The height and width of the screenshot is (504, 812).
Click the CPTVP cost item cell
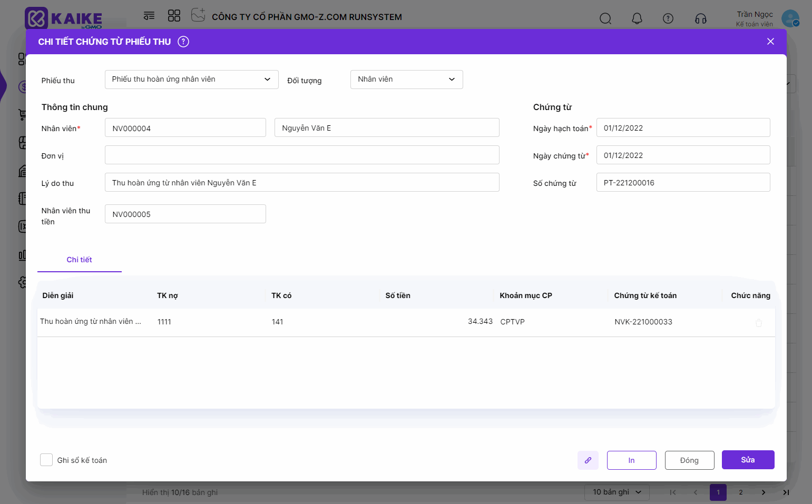(513, 322)
